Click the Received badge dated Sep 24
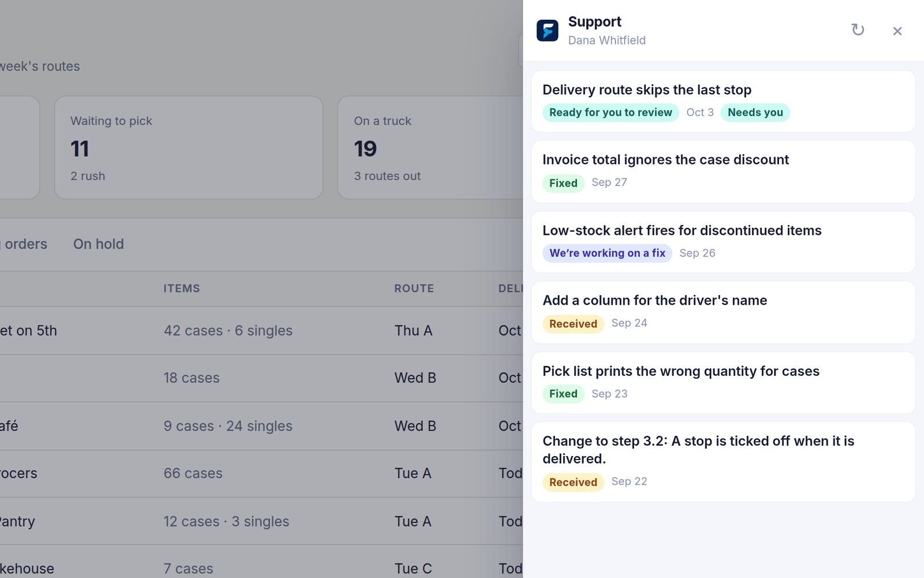Screen dimensions: 924x578 click(573, 324)
